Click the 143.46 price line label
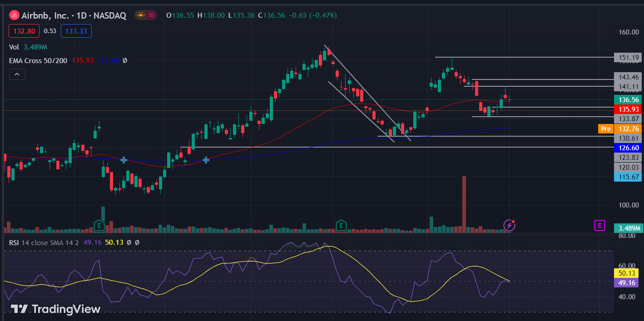This screenshot has height=321, width=644. (627, 77)
